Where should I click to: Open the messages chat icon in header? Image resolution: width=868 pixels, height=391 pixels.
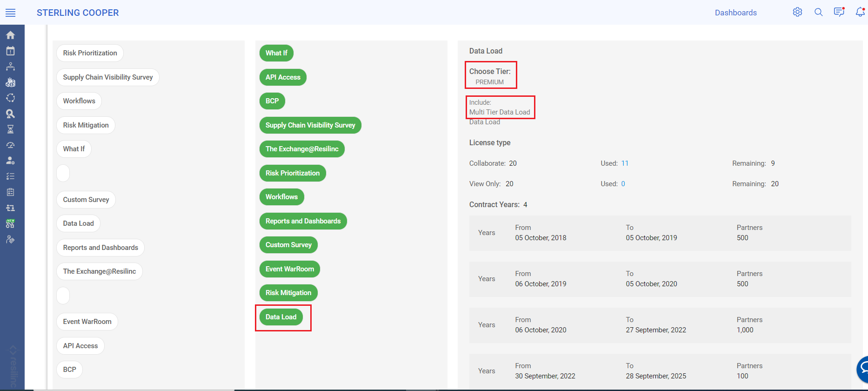point(839,12)
